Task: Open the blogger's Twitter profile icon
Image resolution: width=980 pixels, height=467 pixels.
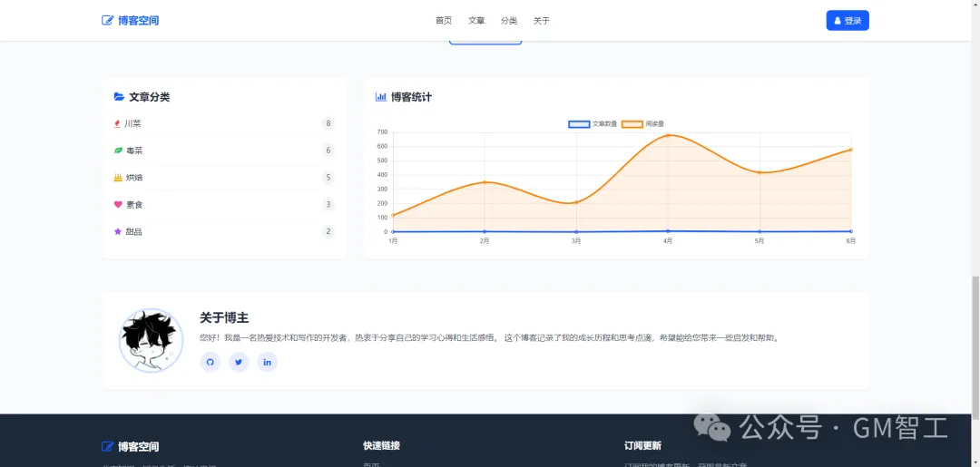Action: (x=239, y=362)
